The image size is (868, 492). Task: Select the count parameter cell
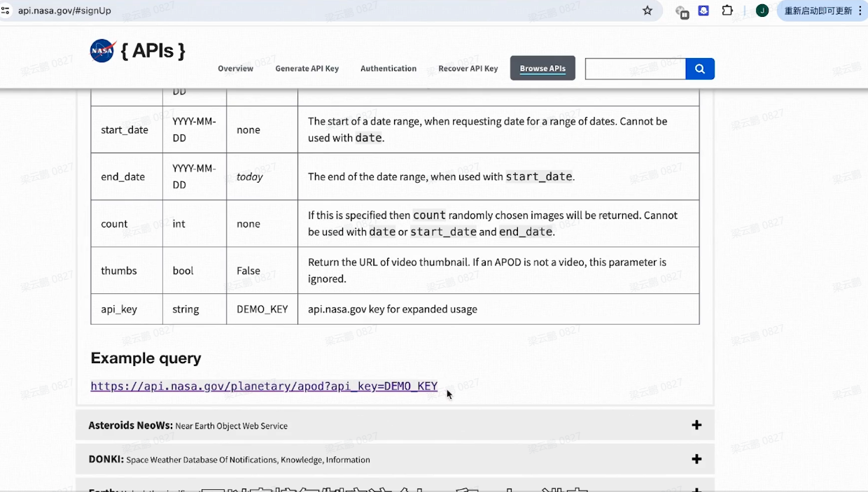127,224
